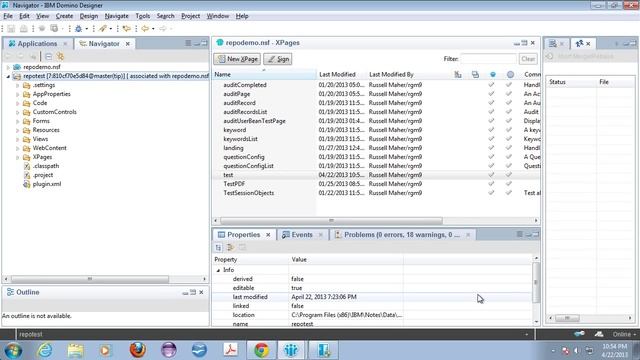Select the plugin.xml file icon
Image resolution: width=640 pixels, height=360 pixels.
point(27,184)
